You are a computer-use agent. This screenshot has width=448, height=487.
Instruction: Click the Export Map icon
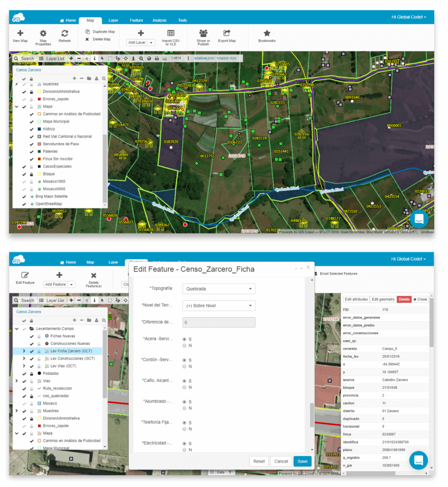point(227,33)
